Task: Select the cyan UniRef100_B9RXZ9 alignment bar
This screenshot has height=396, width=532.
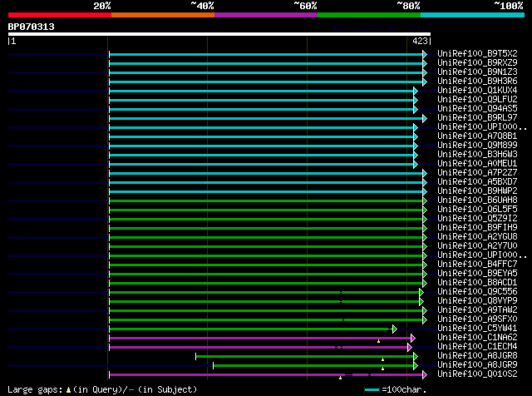Action: click(266, 63)
